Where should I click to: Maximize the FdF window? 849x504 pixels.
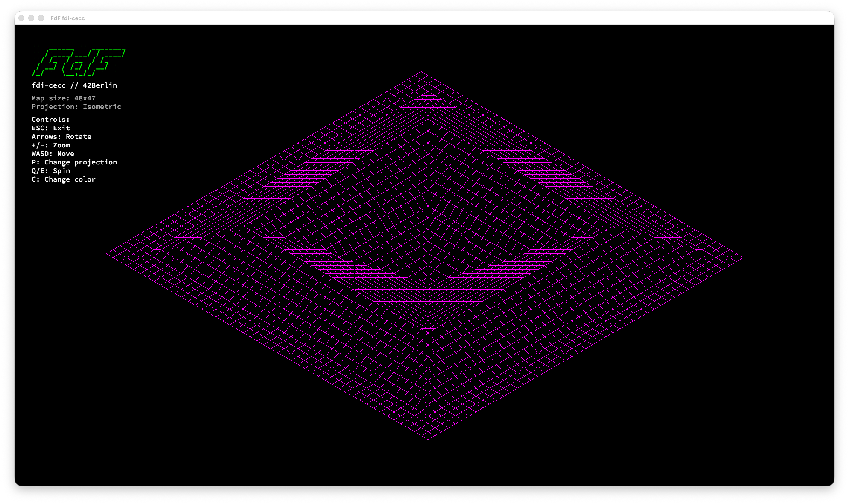pos(41,18)
